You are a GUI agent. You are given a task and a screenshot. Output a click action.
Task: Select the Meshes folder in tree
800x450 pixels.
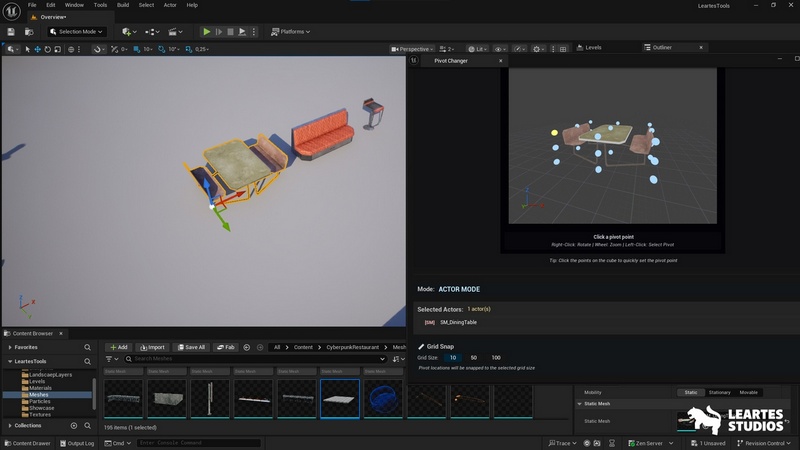(x=40, y=394)
